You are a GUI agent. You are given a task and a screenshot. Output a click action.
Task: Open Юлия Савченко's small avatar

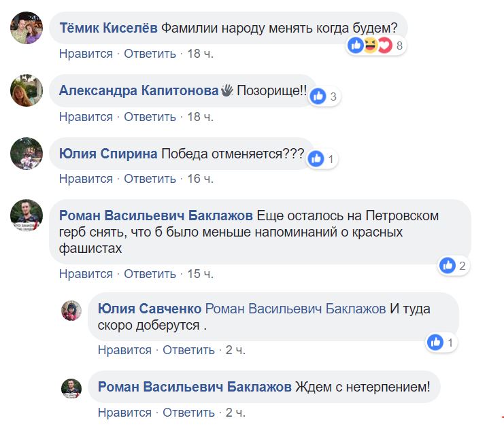click(x=71, y=310)
